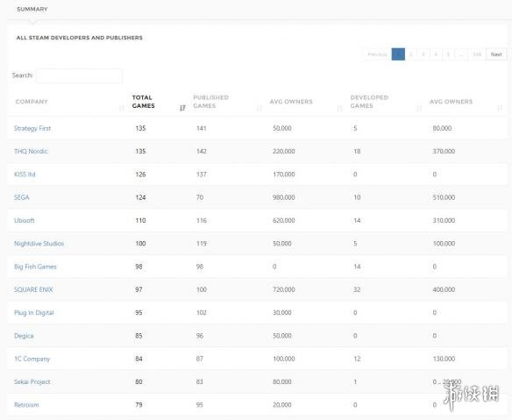The width and height of the screenshot is (512, 420).
Task: Select THQ Nordic's 370,000 avg owners cell
Action: [444, 151]
